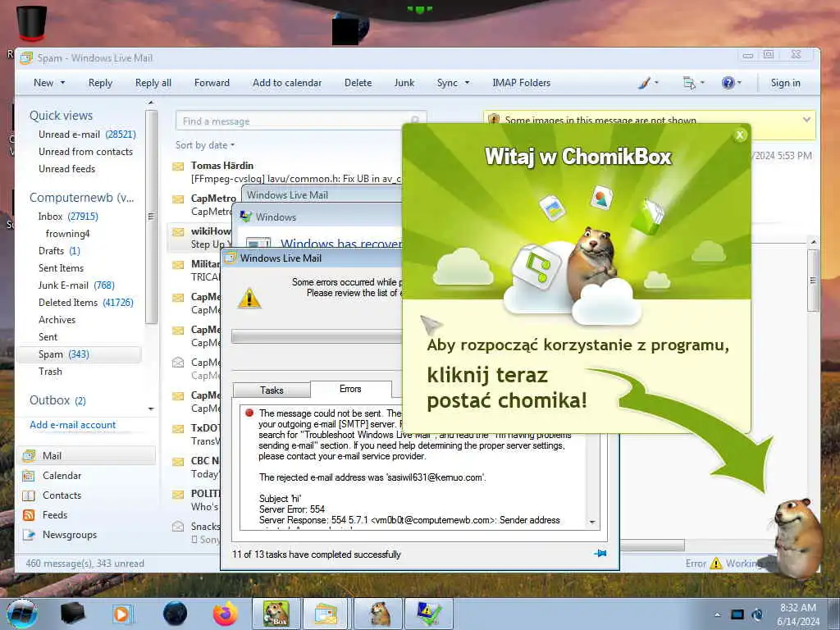The image size is (840, 630).
Task: Click the envelope icon beside CBC message
Action: point(178,461)
